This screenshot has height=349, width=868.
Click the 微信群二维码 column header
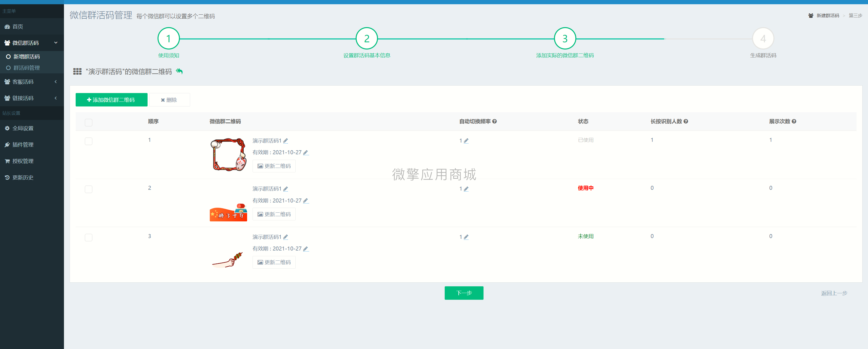coord(225,121)
